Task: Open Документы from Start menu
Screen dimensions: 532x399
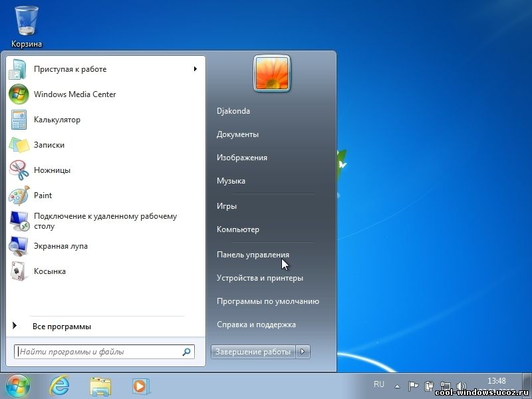Action: coord(237,134)
